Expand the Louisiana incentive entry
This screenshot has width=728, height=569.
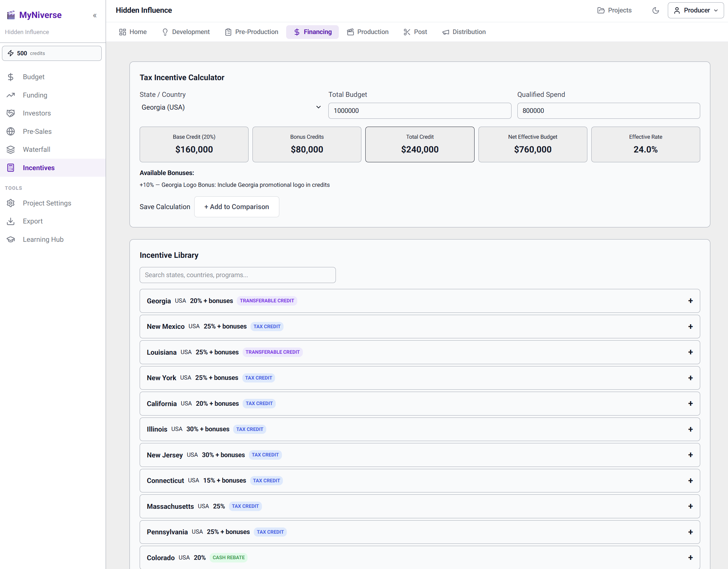tap(690, 352)
